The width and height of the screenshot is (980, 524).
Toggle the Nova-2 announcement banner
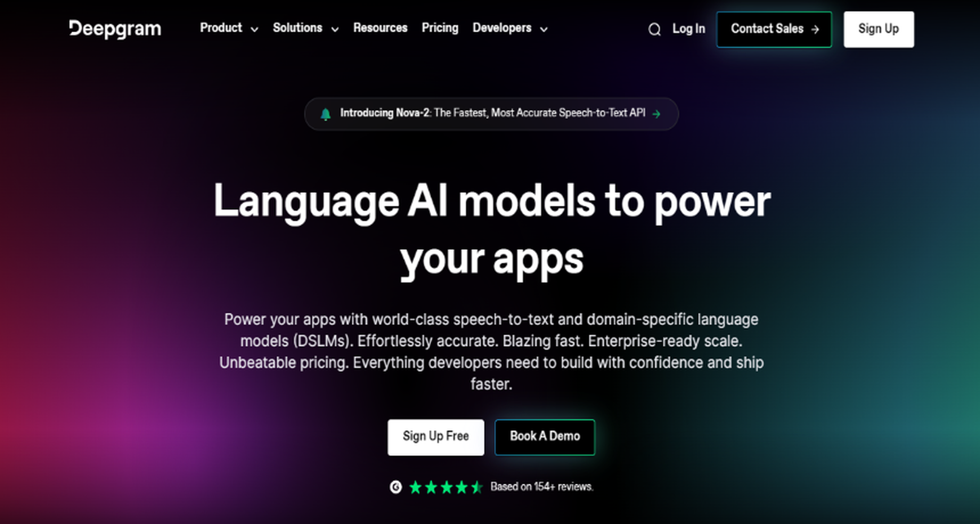tap(490, 113)
